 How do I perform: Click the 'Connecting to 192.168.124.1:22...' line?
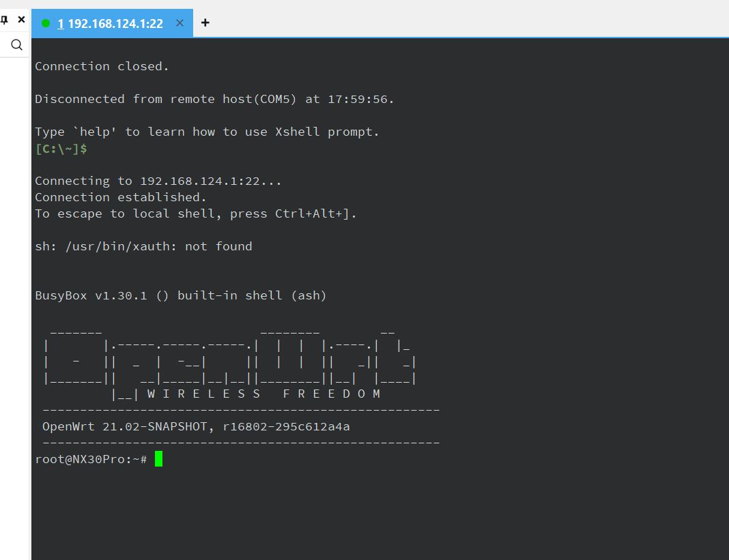pos(158,181)
